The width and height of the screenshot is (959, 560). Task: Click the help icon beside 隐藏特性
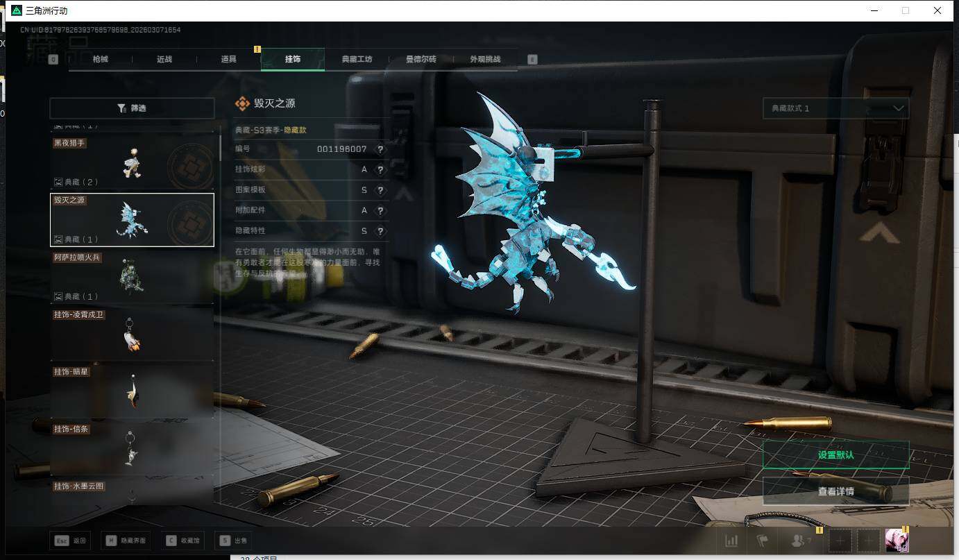tap(380, 231)
